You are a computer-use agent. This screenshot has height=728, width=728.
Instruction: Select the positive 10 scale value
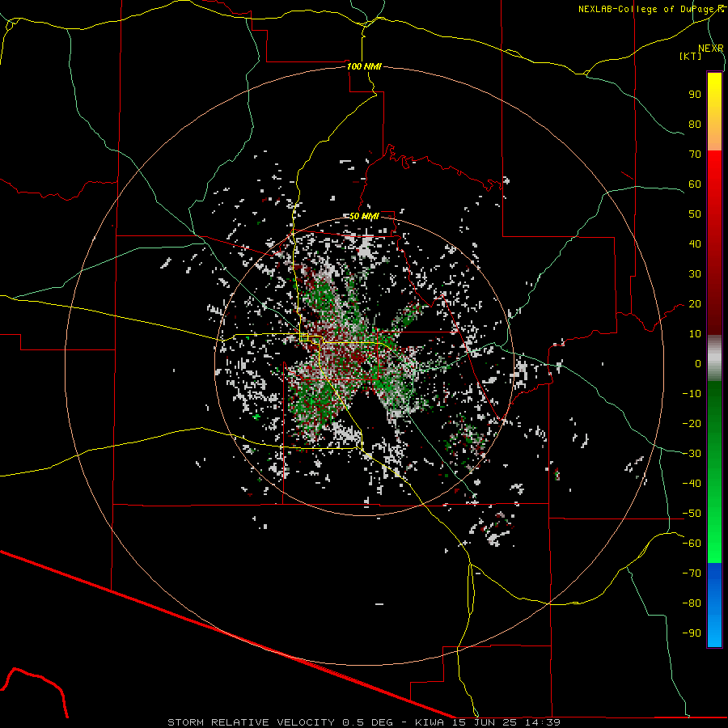click(x=695, y=334)
